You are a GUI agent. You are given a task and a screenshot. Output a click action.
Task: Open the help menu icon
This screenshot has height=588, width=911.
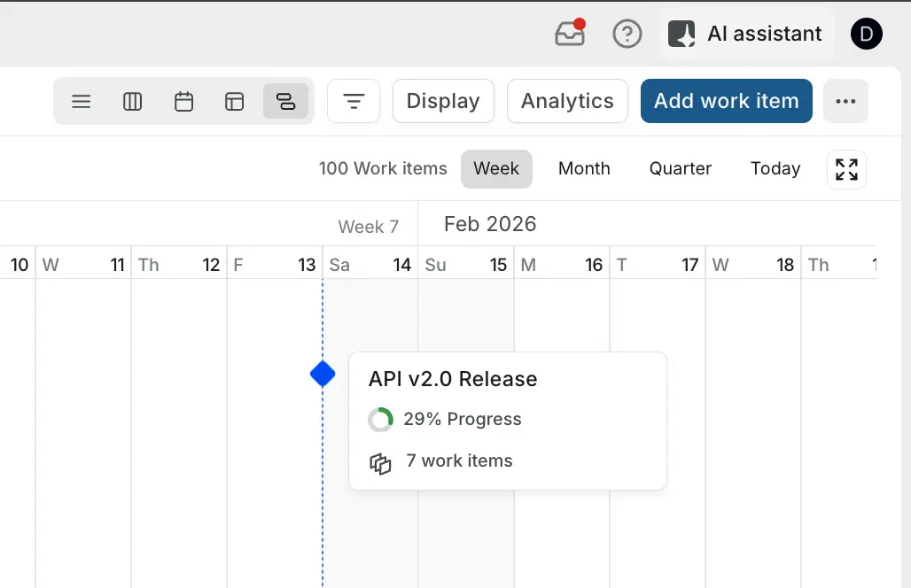pyautogui.click(x=627, y=34)
